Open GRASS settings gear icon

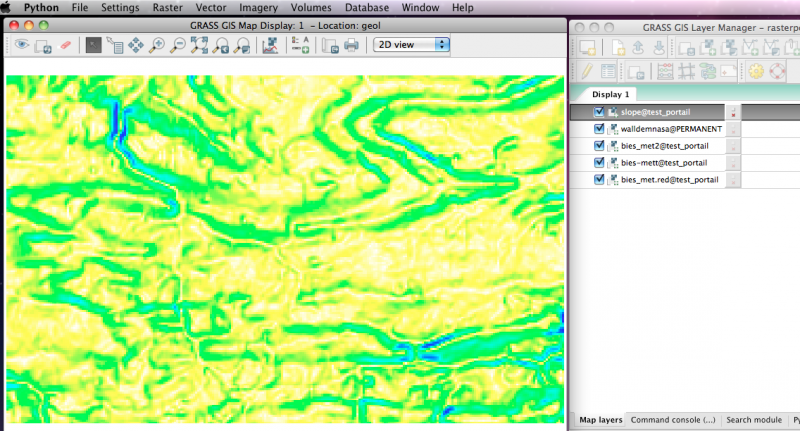tap(756, 71)
